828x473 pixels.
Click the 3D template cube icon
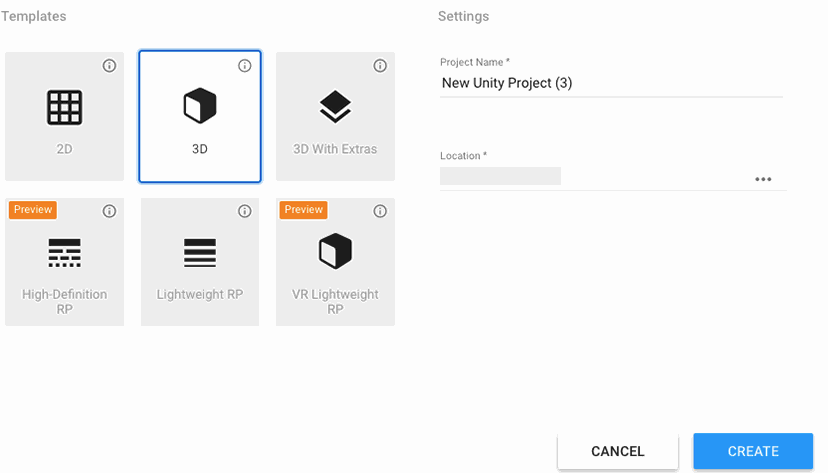point(200,106)
